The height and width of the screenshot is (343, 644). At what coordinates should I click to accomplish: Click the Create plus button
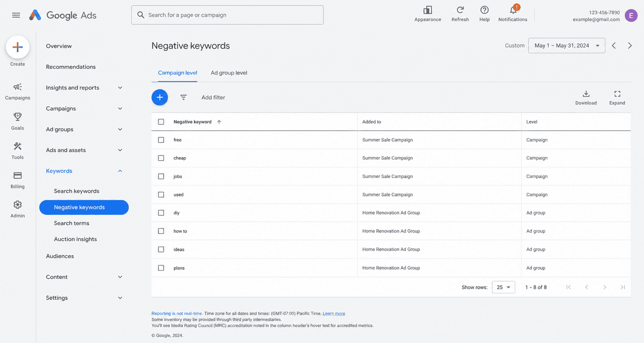click(18, 47)
